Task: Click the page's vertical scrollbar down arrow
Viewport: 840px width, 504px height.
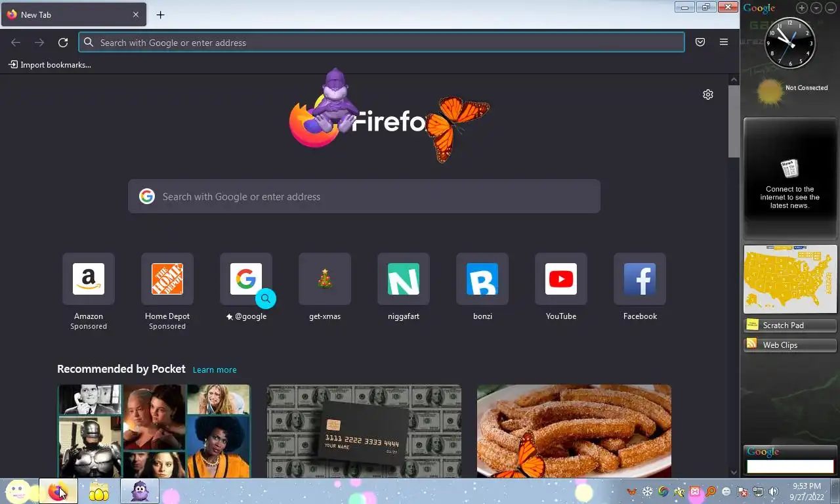Action: click(x=734, y=472)
